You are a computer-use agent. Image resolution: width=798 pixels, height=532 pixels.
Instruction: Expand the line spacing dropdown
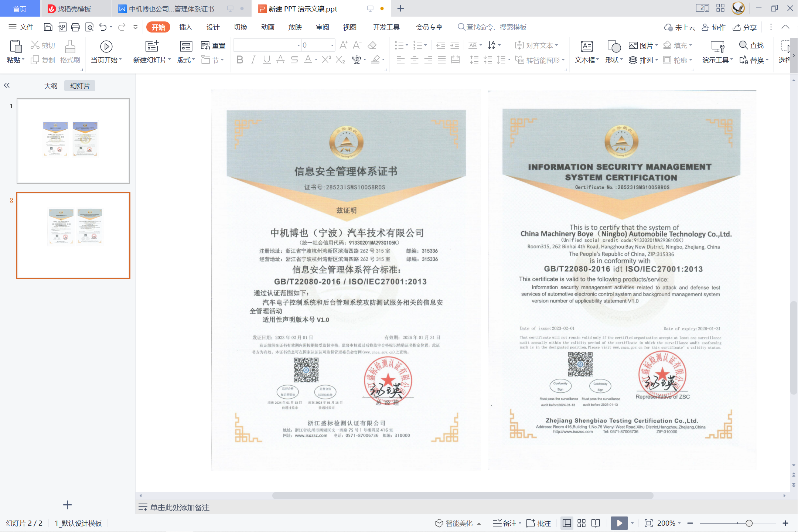coord(509,59)
